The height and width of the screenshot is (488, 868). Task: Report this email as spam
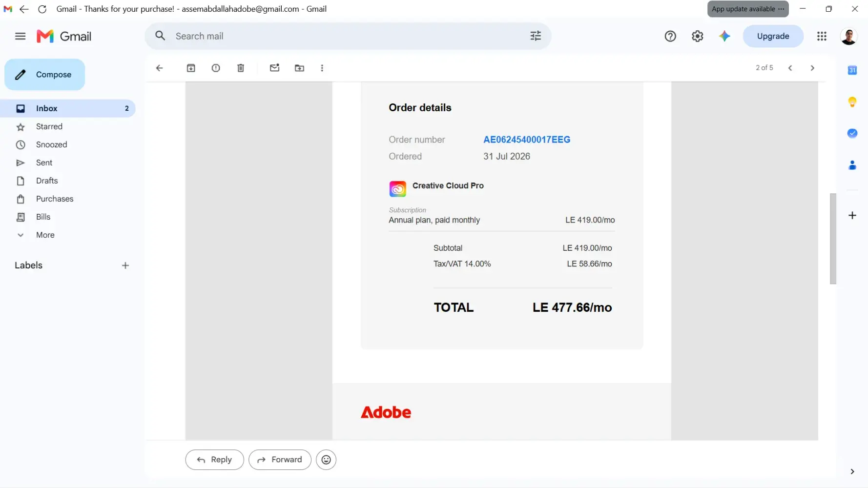coord(216,68)
